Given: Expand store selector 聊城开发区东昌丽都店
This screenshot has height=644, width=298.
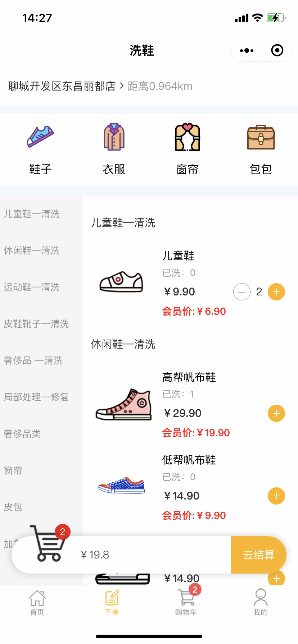Looking at the screenshot, I should 66,86.
